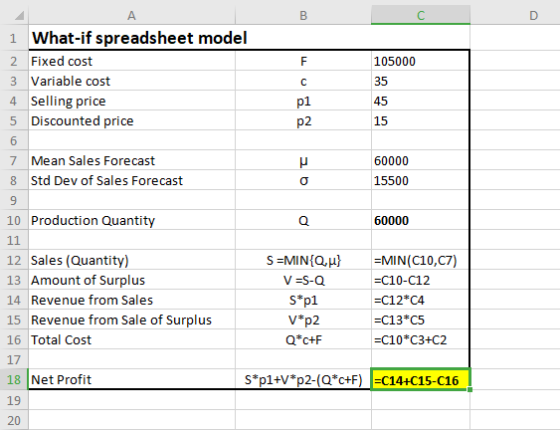Select the 'Revenue from Sale of Surplus' cell
Image resolution: width=560 pixels, height=430 pixels.
[x=132, y=320]
